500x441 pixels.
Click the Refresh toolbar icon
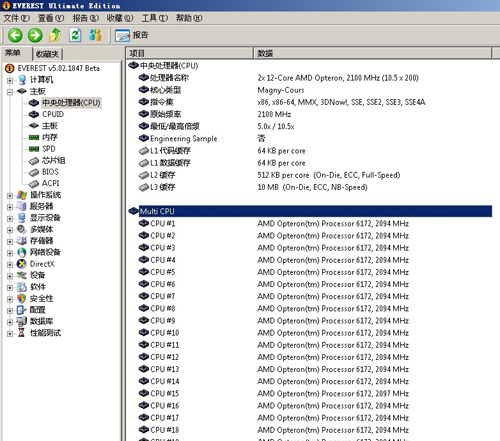75,35
